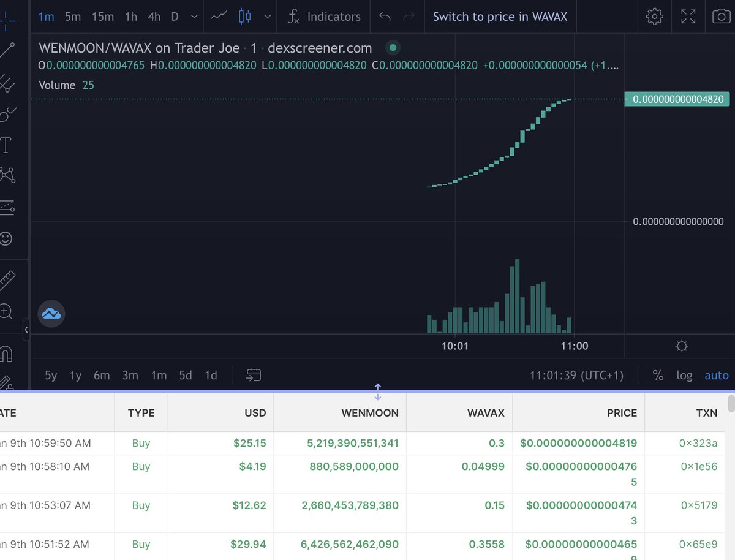Click the blue TradingView logo badge
735x560 pixels.
tap(51, 314)
